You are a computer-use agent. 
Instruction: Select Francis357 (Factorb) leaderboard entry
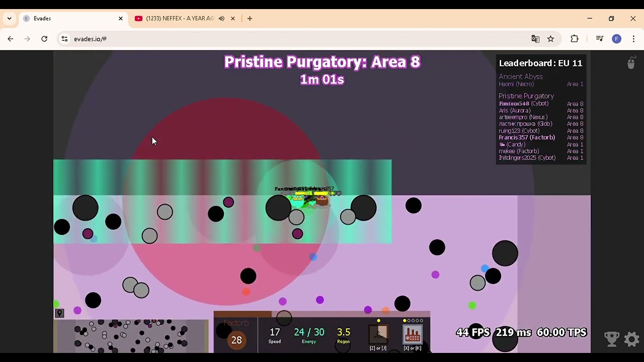[x=541, y=137]
